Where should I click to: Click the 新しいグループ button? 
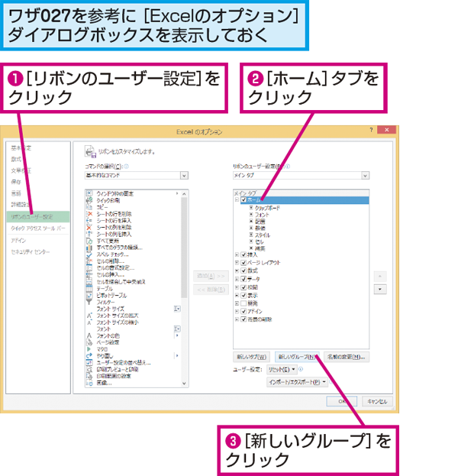297,357
